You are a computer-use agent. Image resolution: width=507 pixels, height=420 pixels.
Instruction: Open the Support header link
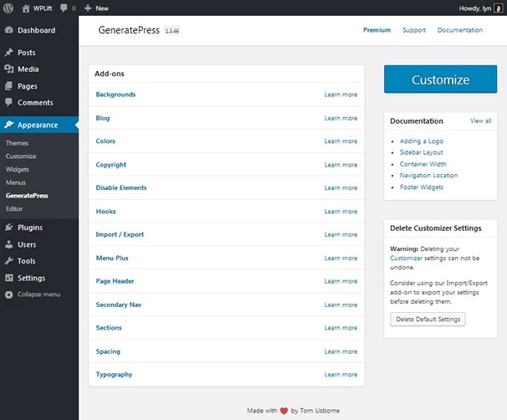tap(414, 30)
